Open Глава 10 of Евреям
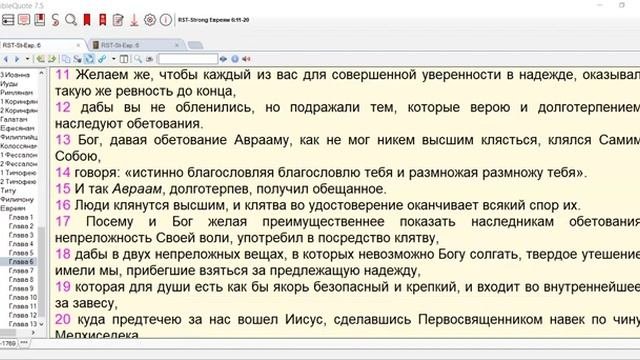Viewport: 640px width, 360px height. [x=22, y=297]
